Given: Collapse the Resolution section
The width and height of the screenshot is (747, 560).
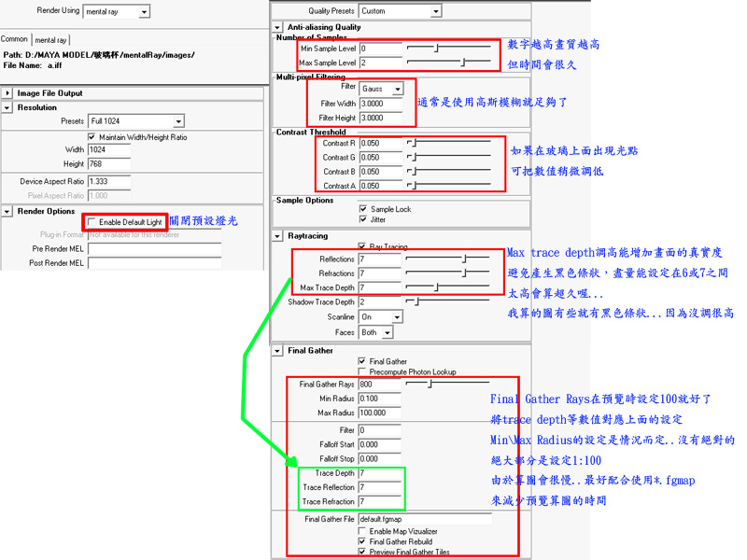Looking at the screenshot, I should (x=8, y=108).
